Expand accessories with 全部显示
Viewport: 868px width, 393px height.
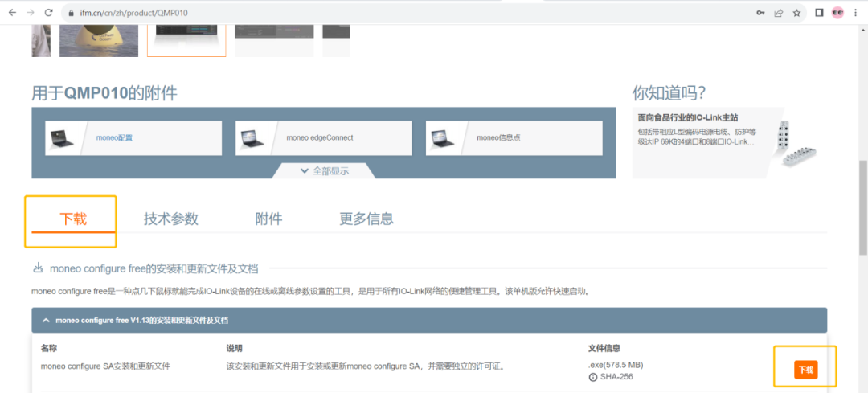pyautogui.click(x=324, y=170)
